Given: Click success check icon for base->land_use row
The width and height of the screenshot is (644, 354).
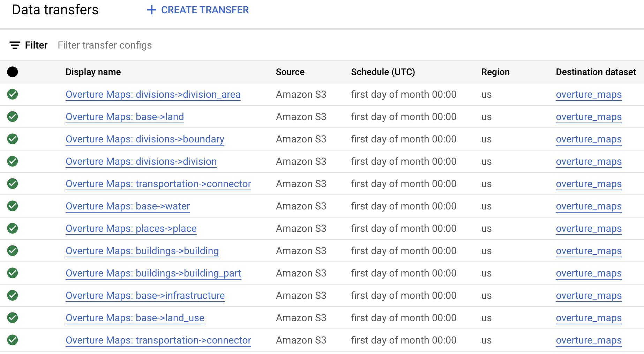Looking at the screenshot, I should [x=13, y=318].
